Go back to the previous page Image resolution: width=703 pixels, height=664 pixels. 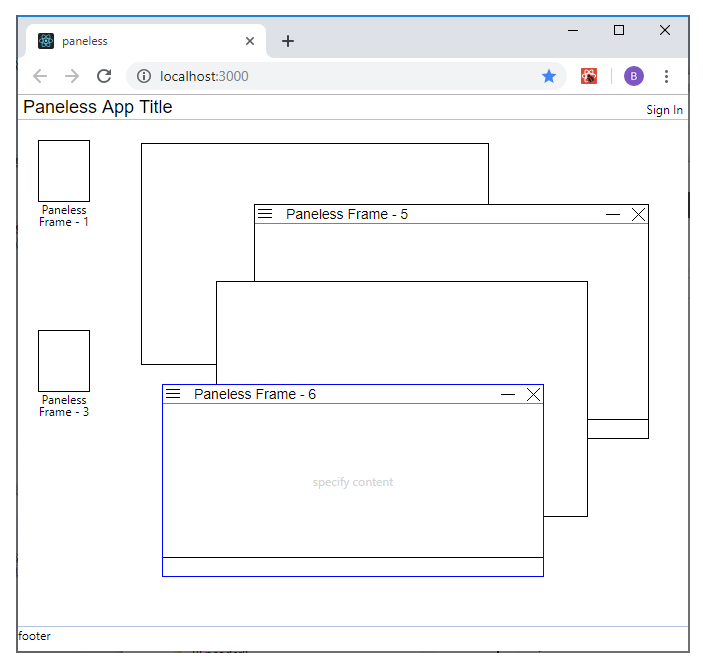[40, 76]
